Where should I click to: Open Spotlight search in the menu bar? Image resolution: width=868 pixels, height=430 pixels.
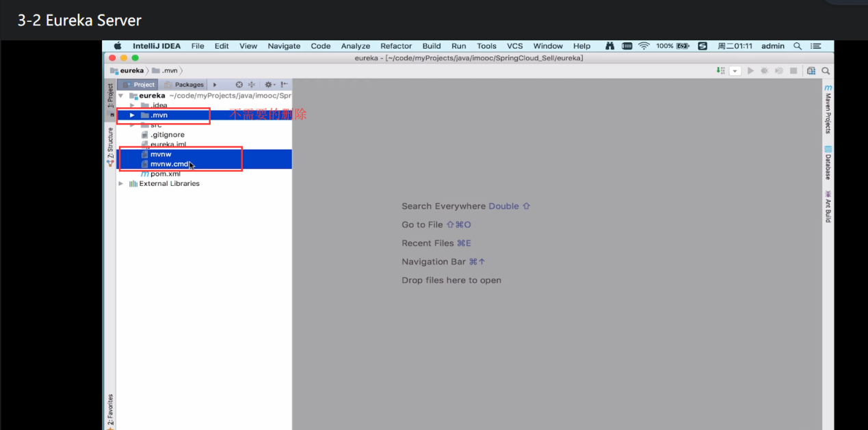pos(798,46)
